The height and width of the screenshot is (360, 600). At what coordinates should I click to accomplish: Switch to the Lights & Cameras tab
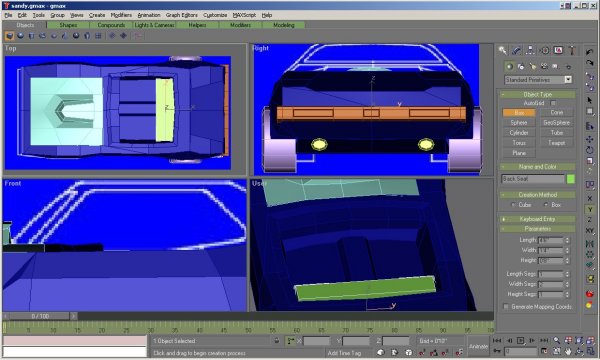pos(154,25)
